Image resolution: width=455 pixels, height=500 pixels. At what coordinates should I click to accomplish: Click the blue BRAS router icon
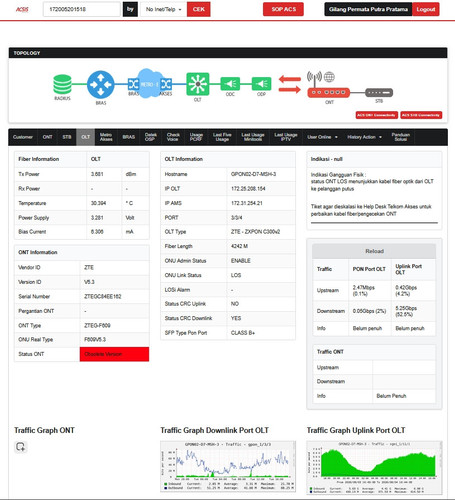pos(101,84)
